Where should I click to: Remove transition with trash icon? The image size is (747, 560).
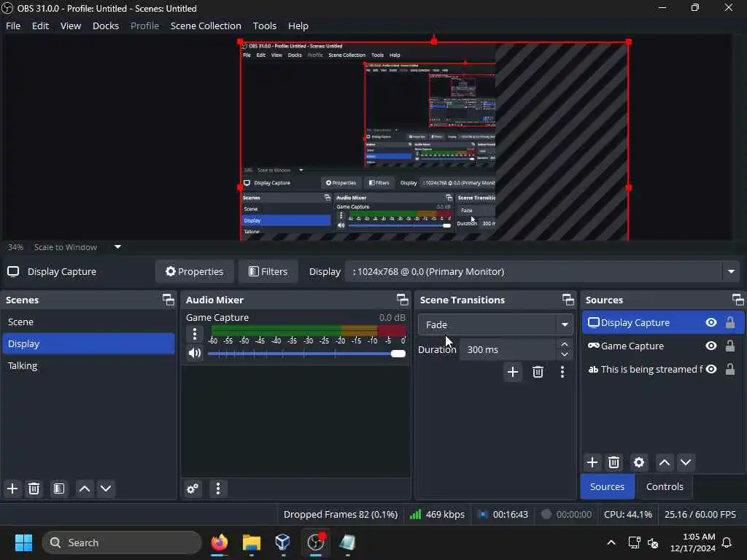coord(538,372)
